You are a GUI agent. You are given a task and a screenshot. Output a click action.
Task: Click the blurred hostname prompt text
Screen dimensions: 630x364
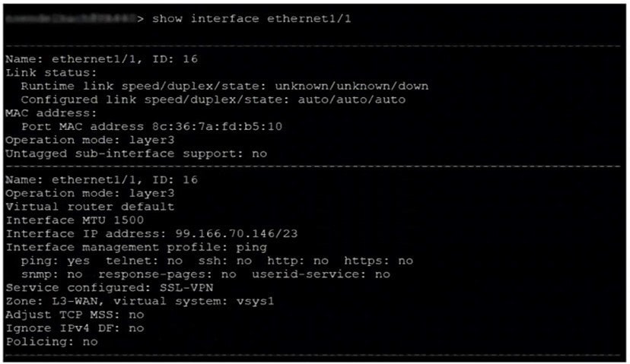click(70, 18)
